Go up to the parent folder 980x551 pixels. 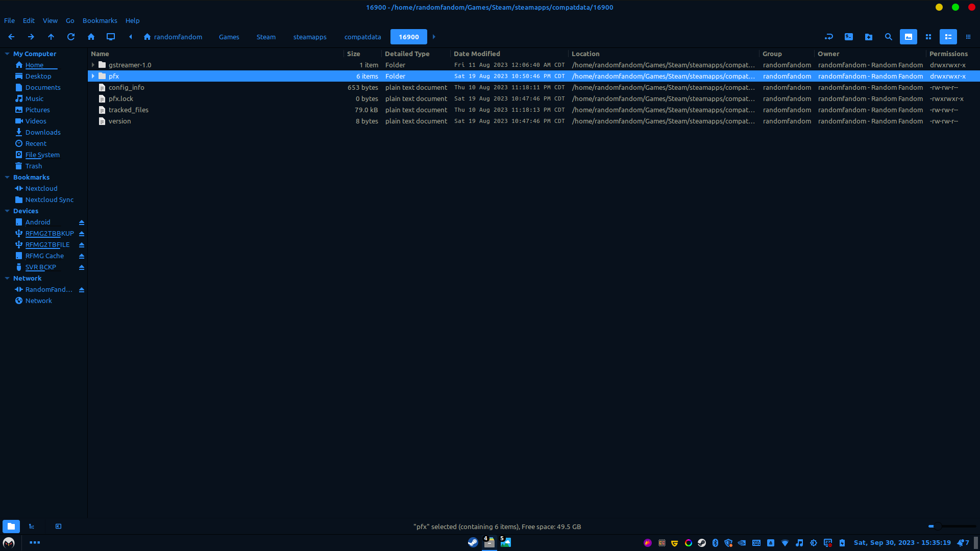51,37
